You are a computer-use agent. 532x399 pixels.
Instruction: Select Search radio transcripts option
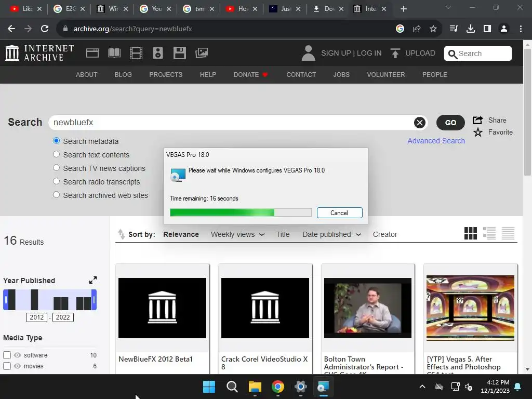(x=56, y=181)
